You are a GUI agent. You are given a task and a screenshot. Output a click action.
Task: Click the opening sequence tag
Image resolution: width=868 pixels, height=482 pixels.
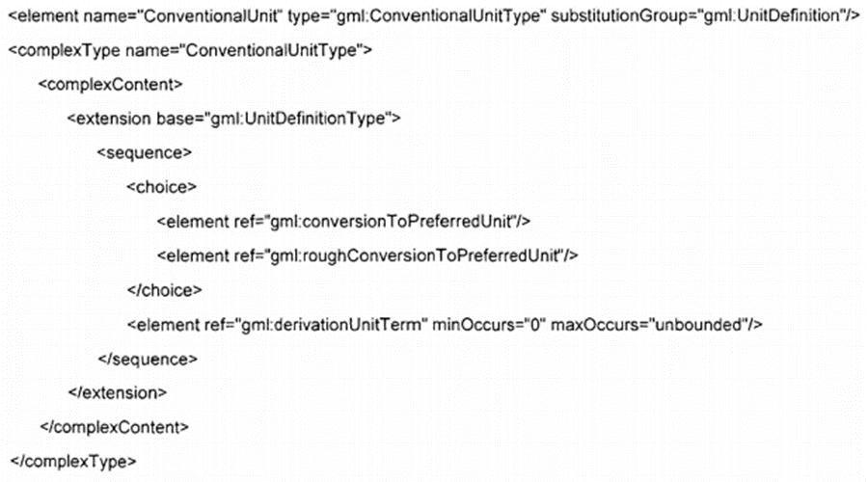pos(145,152)
